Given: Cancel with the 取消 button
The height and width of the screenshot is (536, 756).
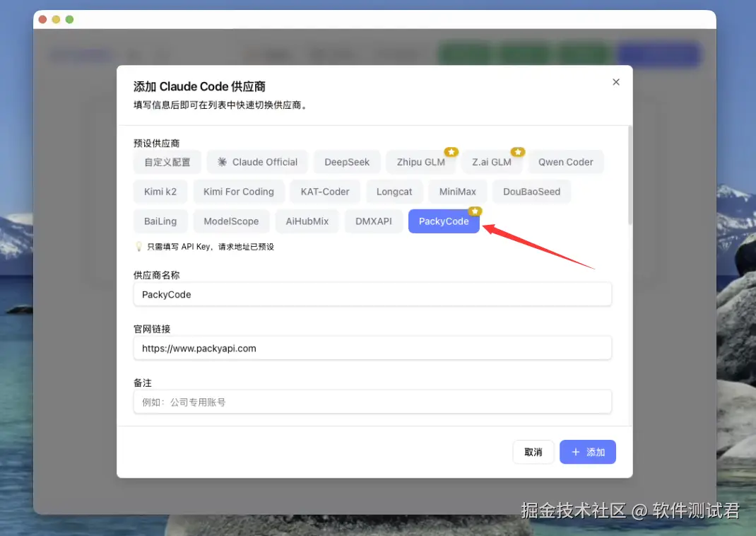Looking at the screenshot, I should click(533, 452).
